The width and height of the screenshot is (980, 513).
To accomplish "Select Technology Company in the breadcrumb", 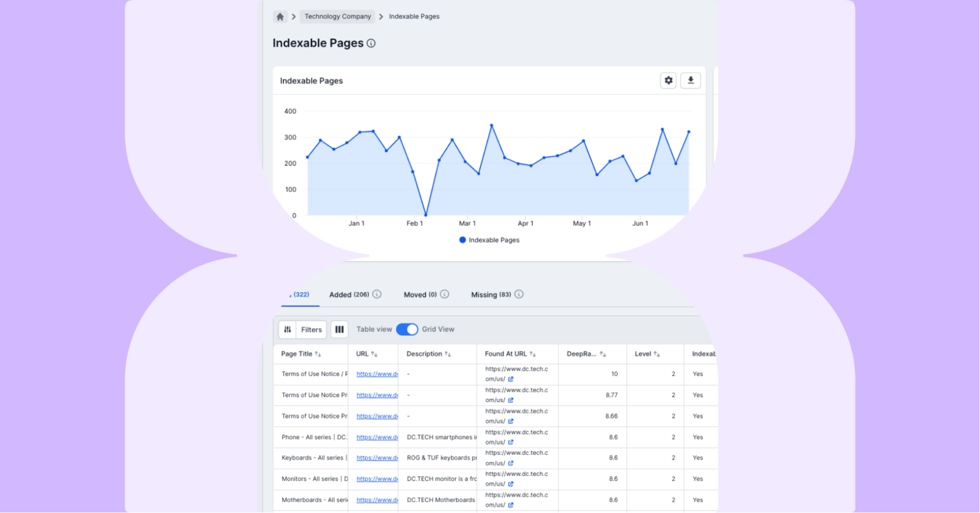I will coord(337,16).
